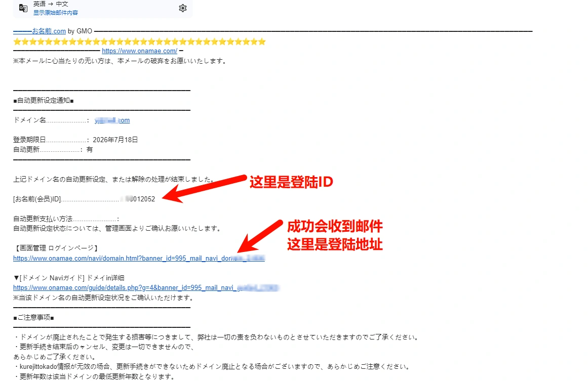Image resolution: width=588 pixels, height=382 pixels.
Task: Click the ■自动更新设定通知■ heading
Action: (x=44, y=100)
